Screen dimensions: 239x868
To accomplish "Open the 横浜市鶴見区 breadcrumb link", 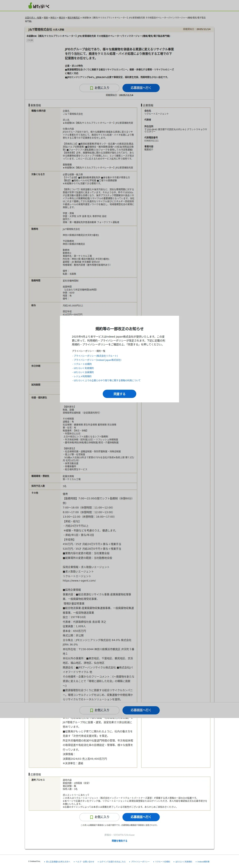I will click(74, 18).
